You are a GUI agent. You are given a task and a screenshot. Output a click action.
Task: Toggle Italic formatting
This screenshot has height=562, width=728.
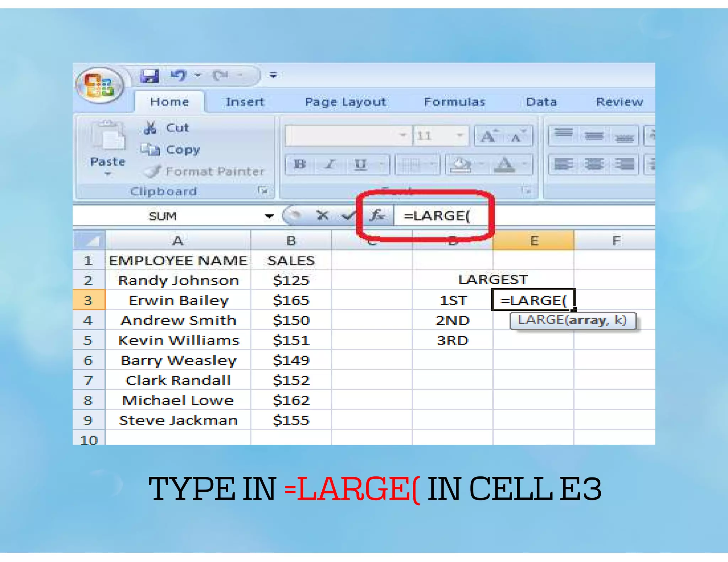pyautogui.click(x=330, y=164)
